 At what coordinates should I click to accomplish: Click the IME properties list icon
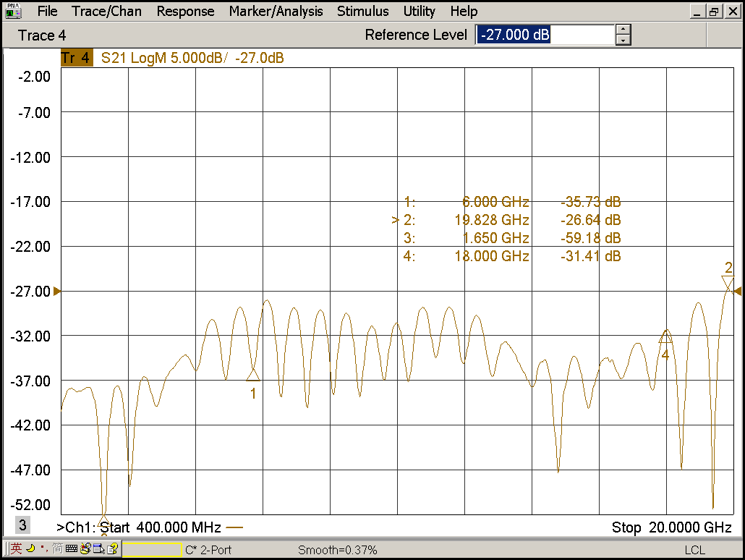pyautogui.click(x=99, y=549)
